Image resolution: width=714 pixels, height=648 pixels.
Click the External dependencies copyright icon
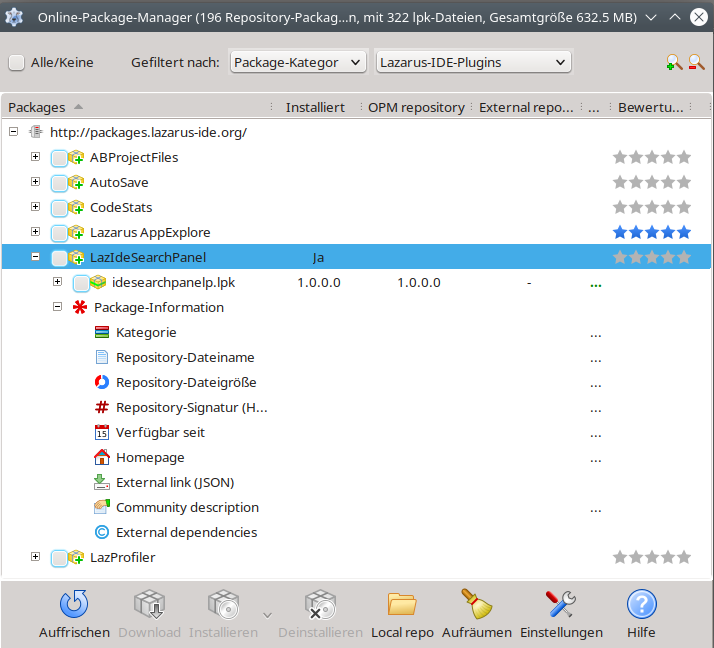point(102,532)
